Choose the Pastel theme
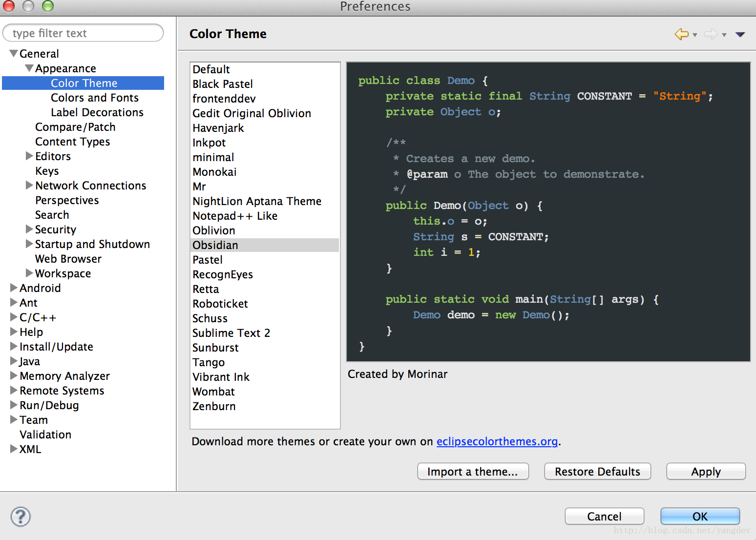The width and height of the screenshot is (756, 540). tap(265, 260)
